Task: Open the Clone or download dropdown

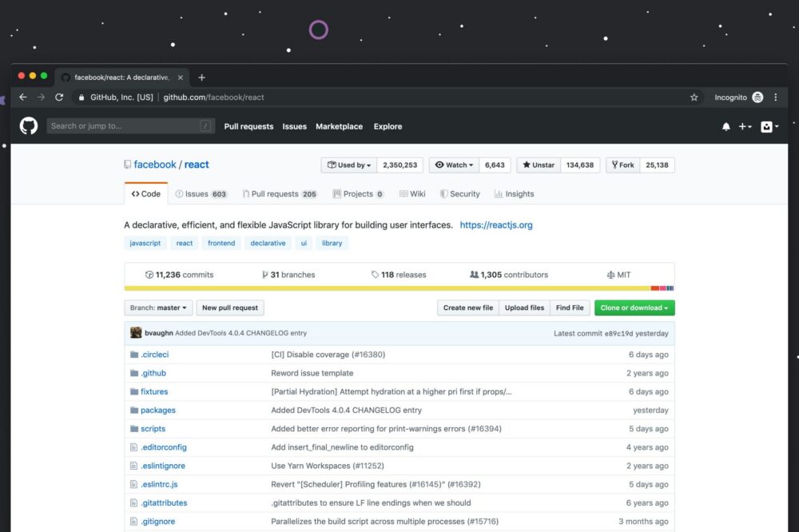Action: point(634,308)
